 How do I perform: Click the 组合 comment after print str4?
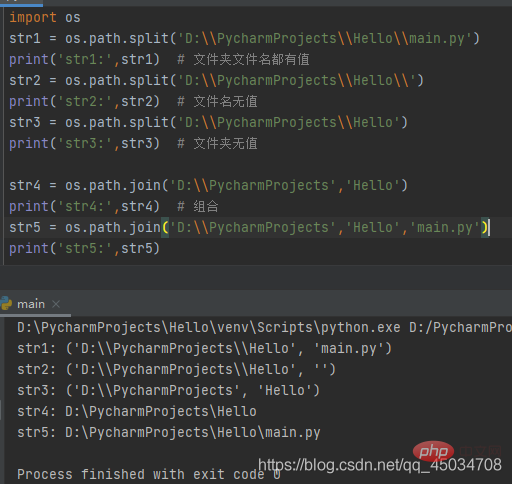(206, 206)
